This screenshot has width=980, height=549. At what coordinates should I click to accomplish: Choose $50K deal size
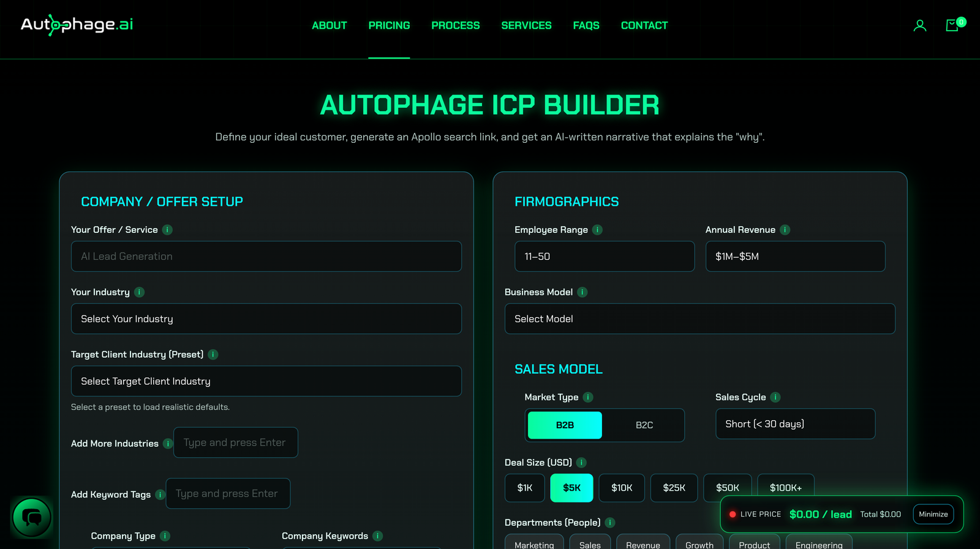(x=728, y=488)
